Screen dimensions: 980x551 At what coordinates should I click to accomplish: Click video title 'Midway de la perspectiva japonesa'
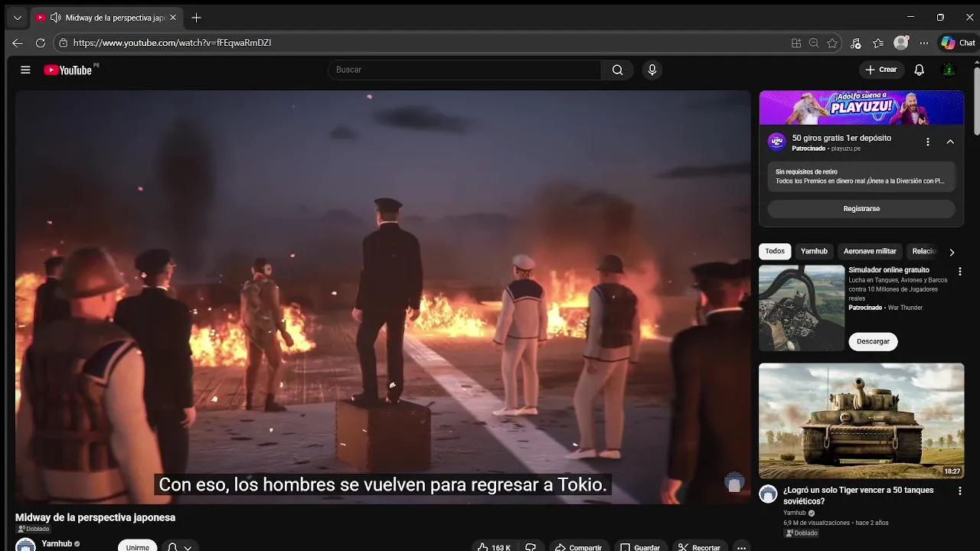click(x=95, y=517)
